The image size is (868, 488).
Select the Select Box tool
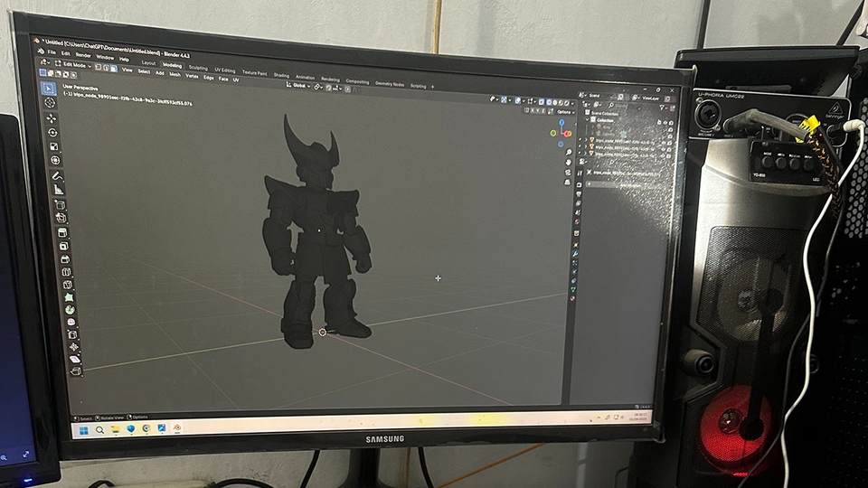pos(48,89)
